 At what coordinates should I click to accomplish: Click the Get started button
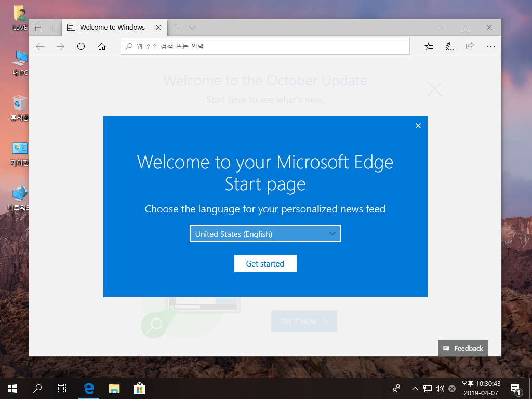point(265,263)
